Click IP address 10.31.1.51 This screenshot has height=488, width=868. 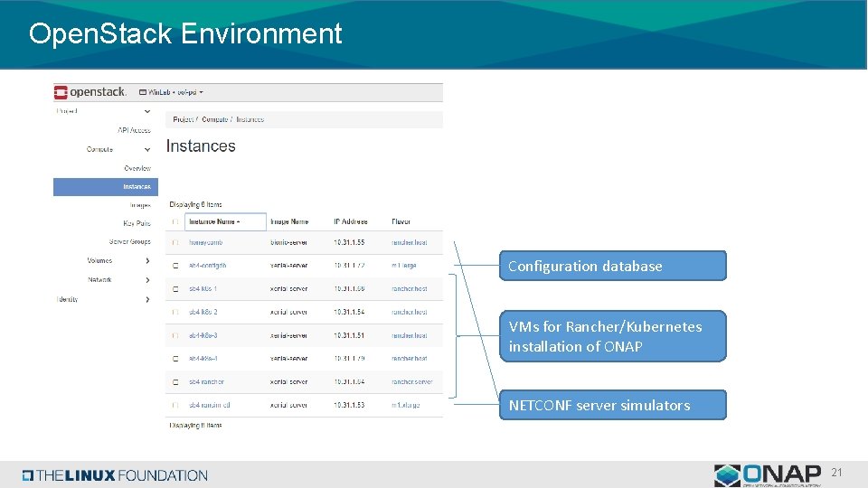[349, 335]
